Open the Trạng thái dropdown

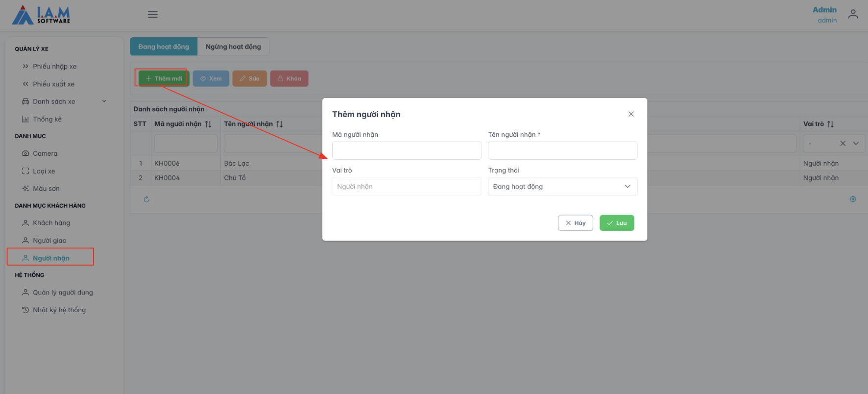click(562, 187)
